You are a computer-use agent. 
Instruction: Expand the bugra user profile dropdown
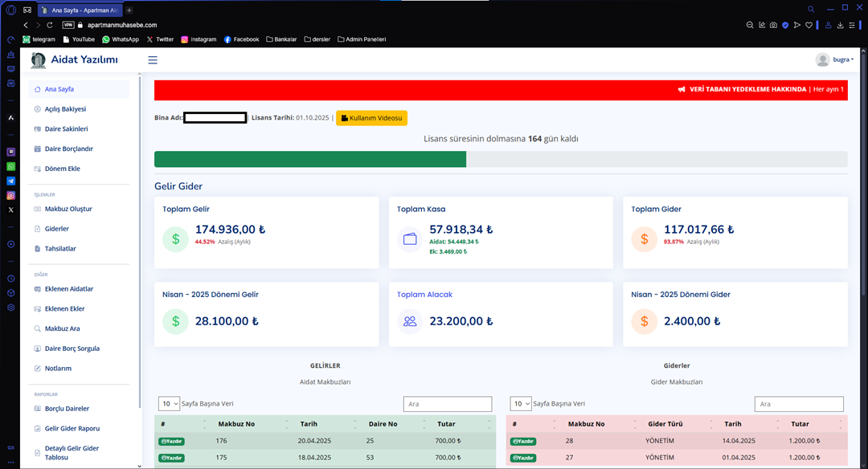[833, 60]
